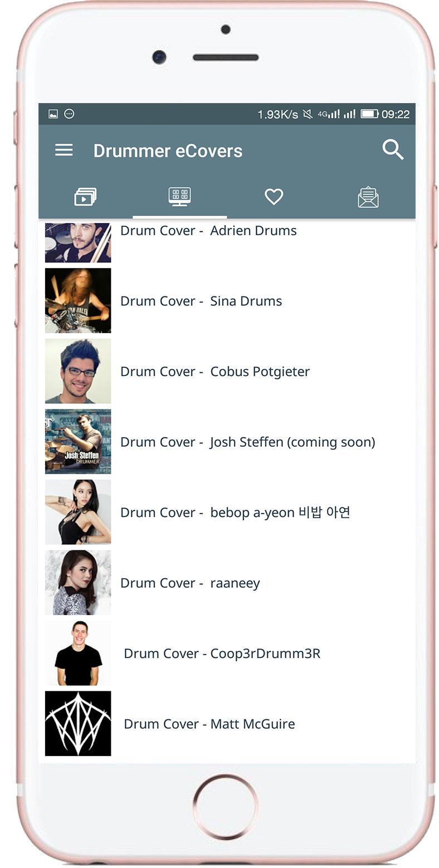Tap Cobus Potgieter's portrait thumbnail
This screenshot has height=868, width=439.
click(x=78, y=371)
